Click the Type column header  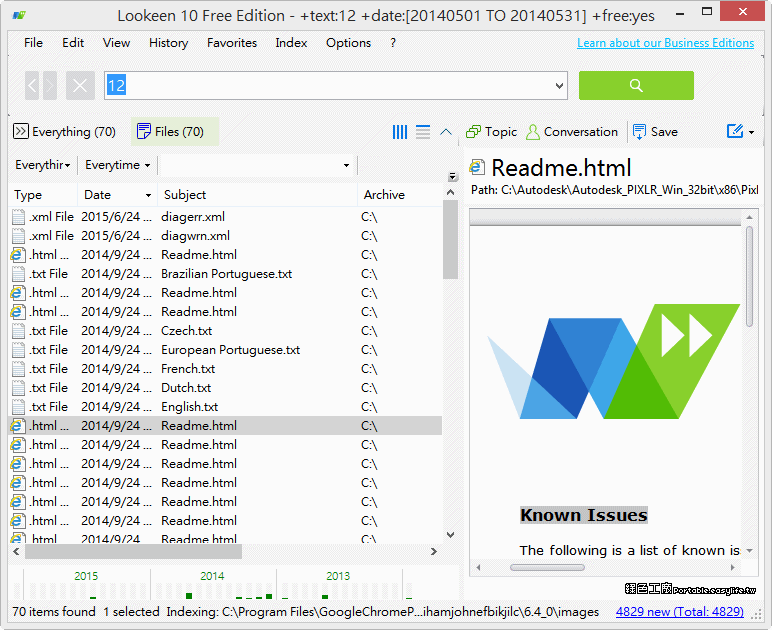43,195
